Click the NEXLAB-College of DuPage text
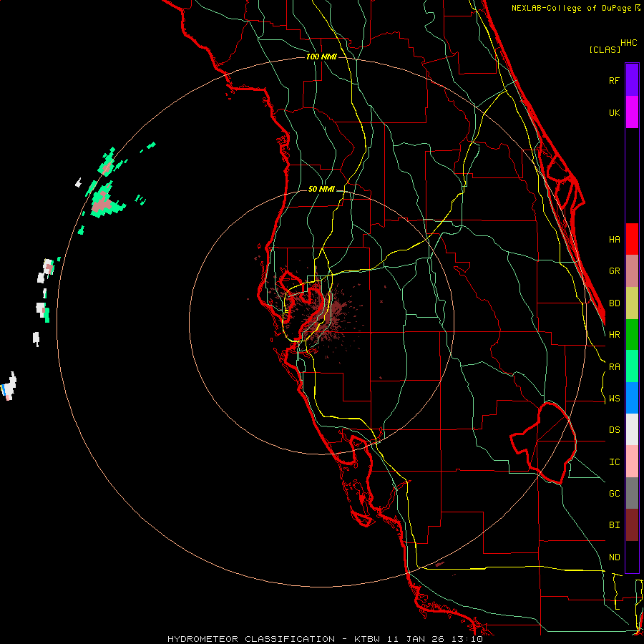 click(x=572, y=8)
